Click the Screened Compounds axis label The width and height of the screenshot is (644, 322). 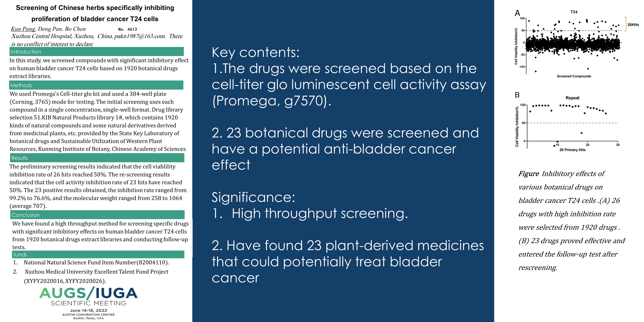(x=574, y=76)
